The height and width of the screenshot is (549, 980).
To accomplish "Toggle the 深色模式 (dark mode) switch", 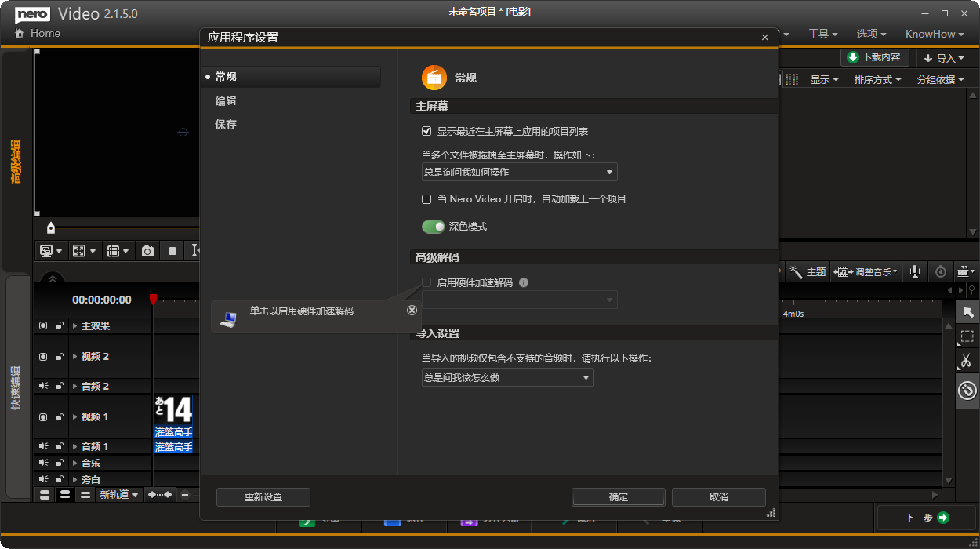I will 434,227.
